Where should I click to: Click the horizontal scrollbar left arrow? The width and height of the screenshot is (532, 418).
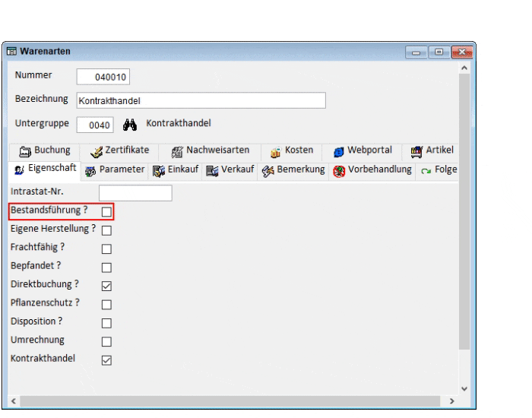click(14, 401)
